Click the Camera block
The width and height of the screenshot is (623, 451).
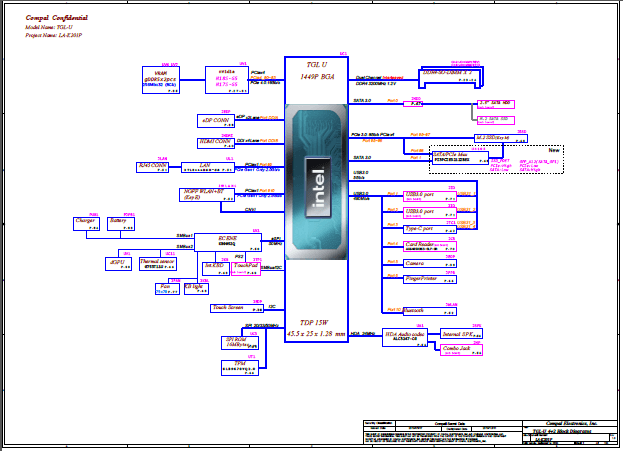pyautogui.click(x=417, y=263)
